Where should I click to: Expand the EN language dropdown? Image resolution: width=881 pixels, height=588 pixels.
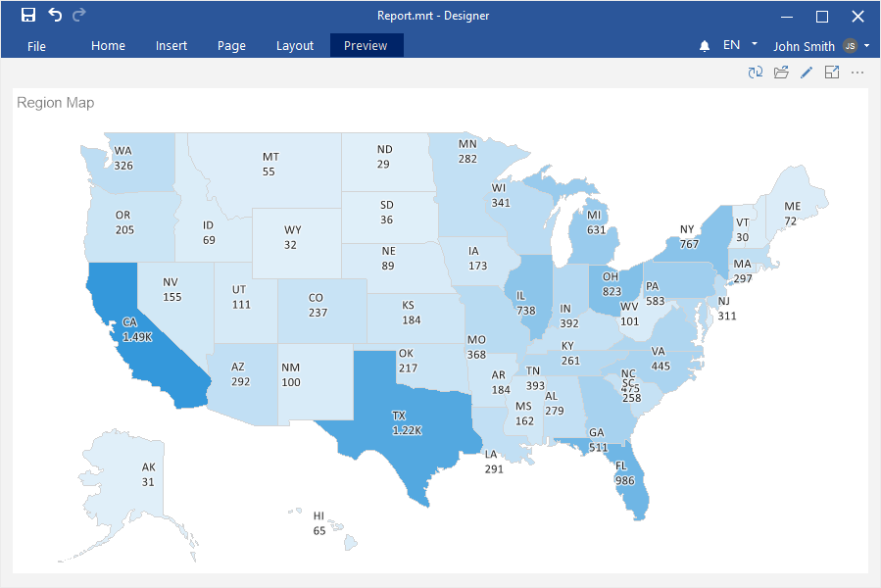point(754,45)
